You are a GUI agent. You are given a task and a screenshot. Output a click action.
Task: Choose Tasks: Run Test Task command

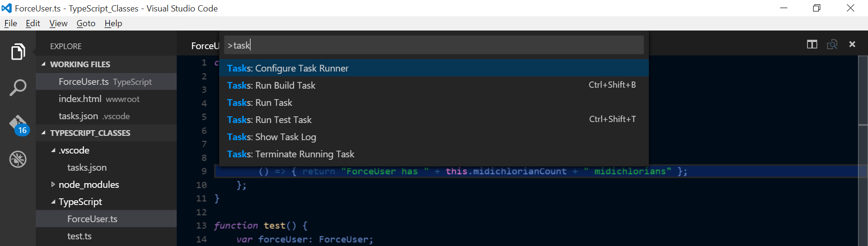pyautogui.click(x=434, y=120)
